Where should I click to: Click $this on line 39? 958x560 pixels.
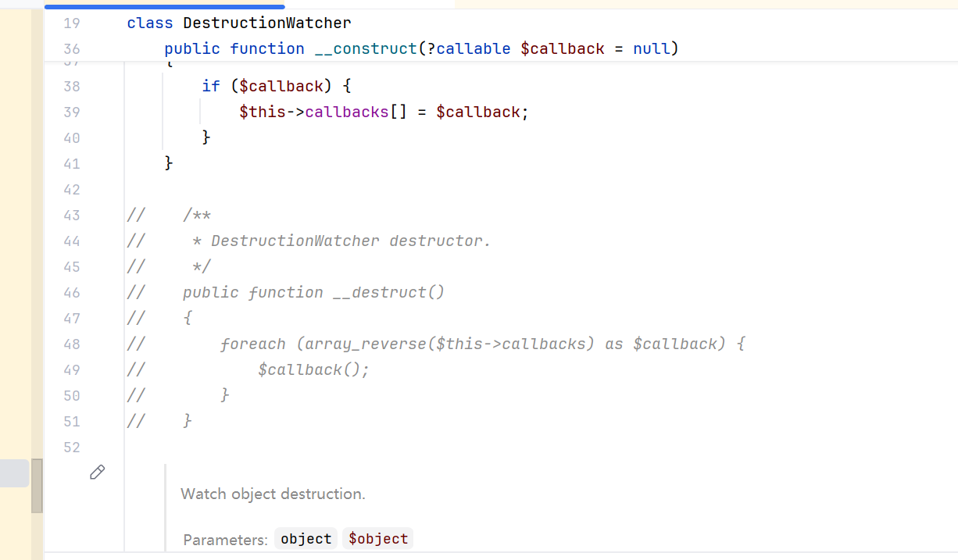(263, 112)
